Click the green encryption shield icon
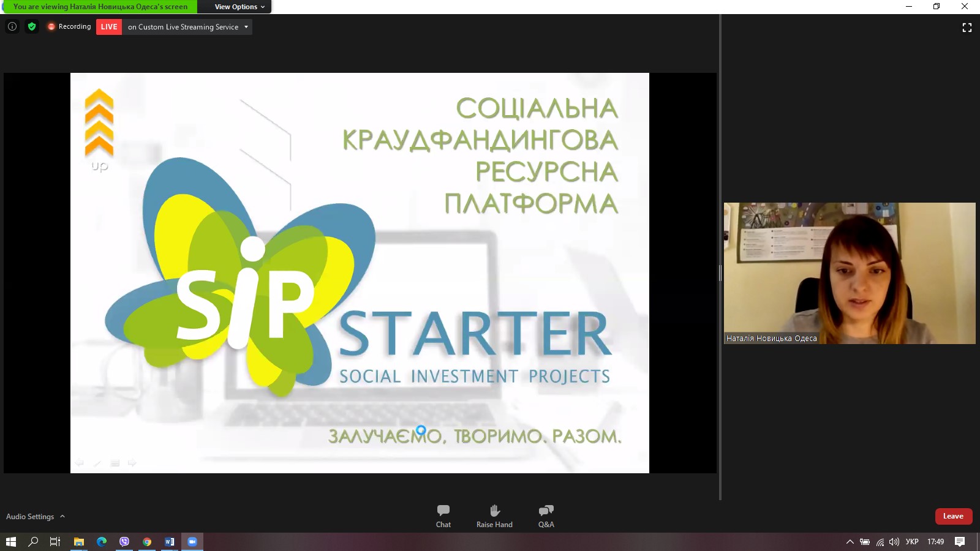The image size is (980, 551). pos(32,26)
